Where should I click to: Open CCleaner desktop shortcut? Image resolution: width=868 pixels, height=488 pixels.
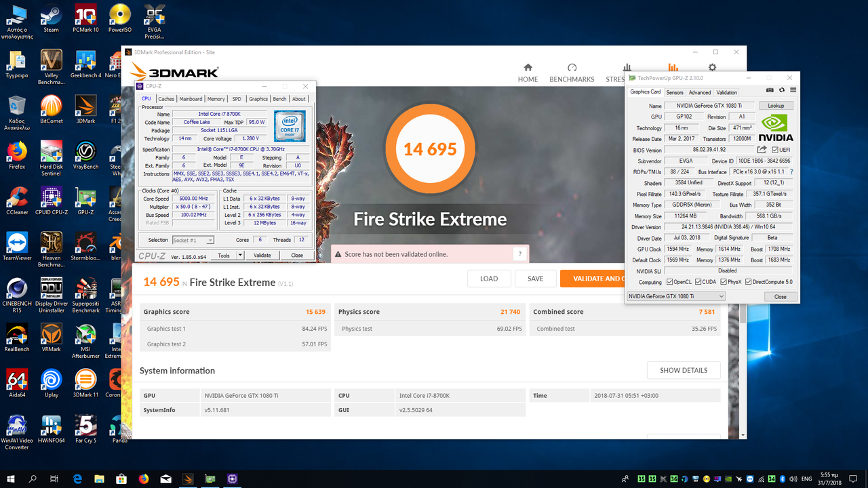(x=16, y=201)
